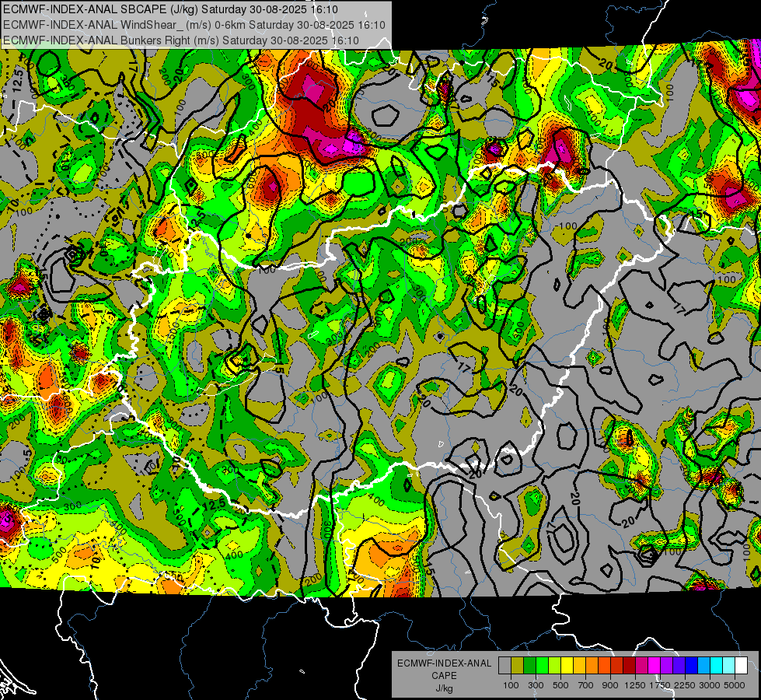The width and height of the screenshot is (761, 700).
Task: Select the orange swatch after 700
Action: [592, 665]
